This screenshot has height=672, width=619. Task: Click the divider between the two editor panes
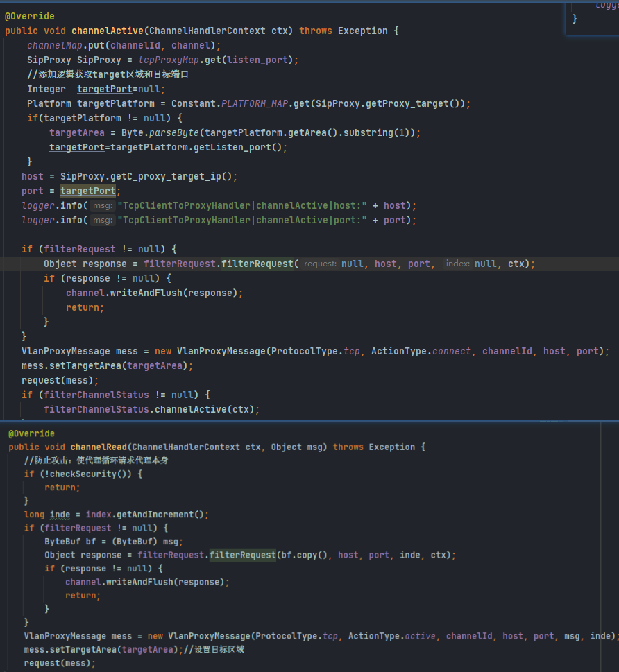pyautogui.click(x=309, y=421)
